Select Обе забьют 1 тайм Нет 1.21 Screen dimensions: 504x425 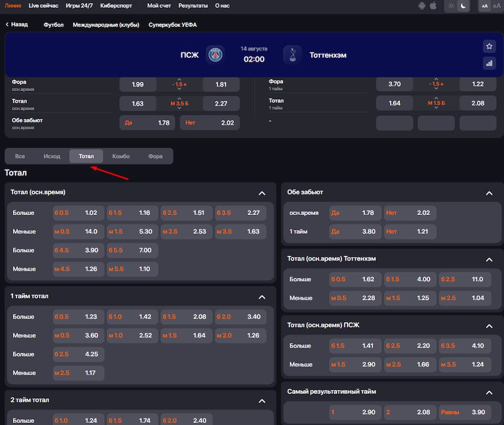(410, 231)
